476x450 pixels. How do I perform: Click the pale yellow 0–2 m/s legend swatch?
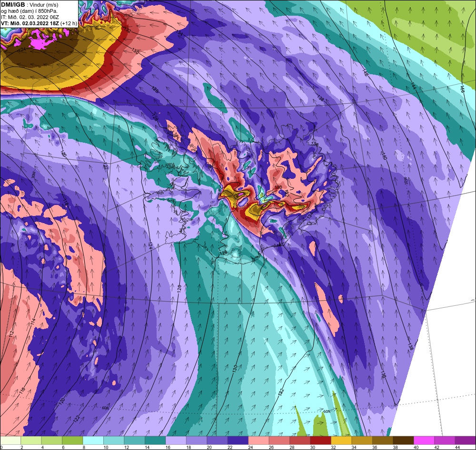click(x=10, y=440)
